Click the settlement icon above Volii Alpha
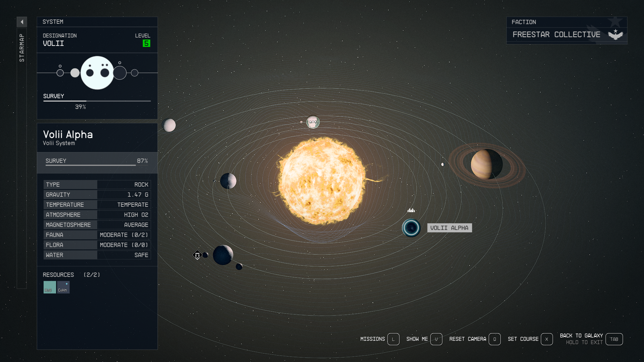The width and height of the screenshot is (644, 362). click(411, 210)
